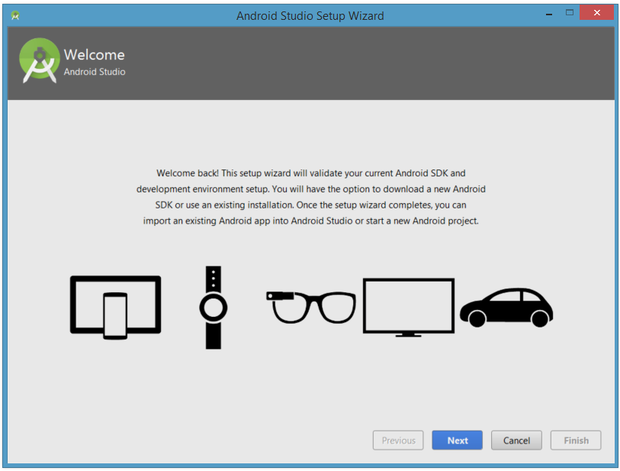Click the 'Android Studio Setup Wizard' window title
Image resolution: width=620 pixels, height=471 pixels.
point(309,15)
